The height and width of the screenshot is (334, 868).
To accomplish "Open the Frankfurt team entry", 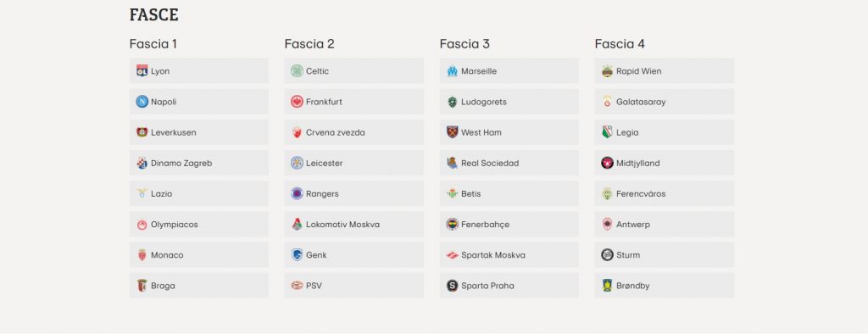I will click(x=354, y=102).
